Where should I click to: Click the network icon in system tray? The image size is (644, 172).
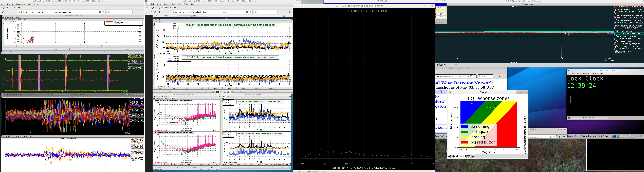point(632,136)
